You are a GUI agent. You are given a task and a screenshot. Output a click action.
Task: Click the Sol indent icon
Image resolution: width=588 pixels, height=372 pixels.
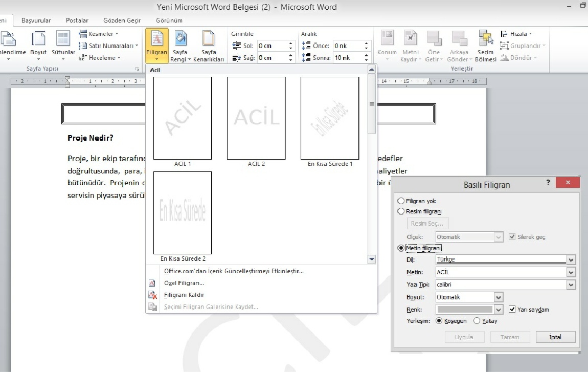click(237, 46)
